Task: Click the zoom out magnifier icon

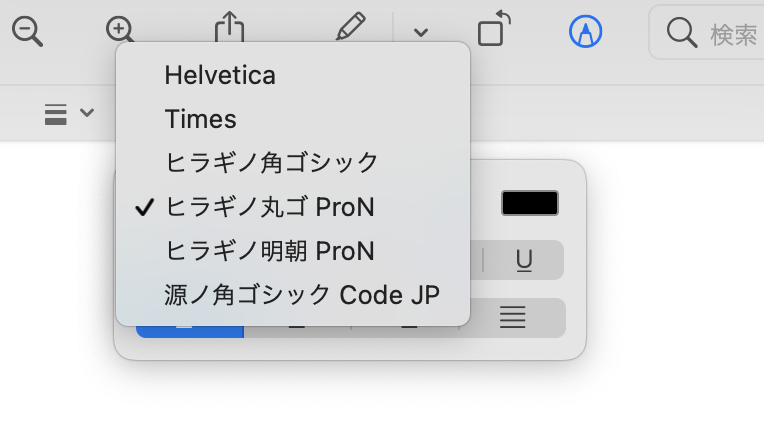Action: [x=28, y=31]
